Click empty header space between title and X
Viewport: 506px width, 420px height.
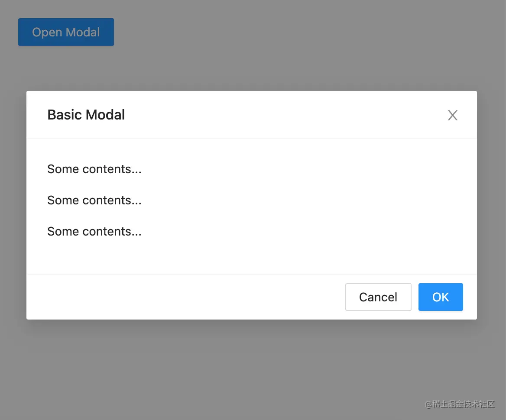(x=286, y=115)
